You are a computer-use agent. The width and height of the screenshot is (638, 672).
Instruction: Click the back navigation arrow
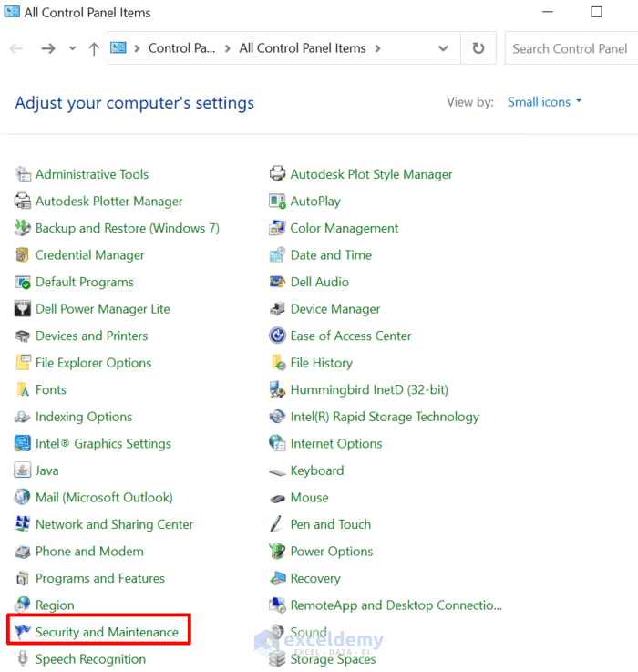[x=16, y=48]
